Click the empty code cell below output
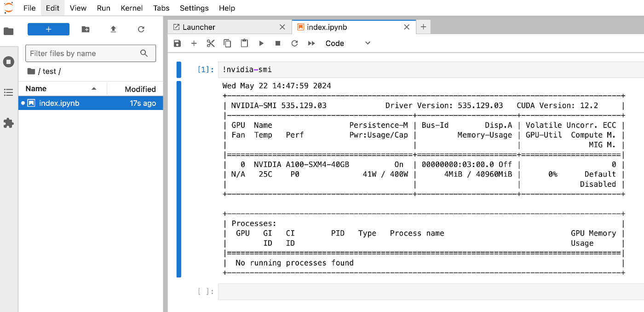Image resolution: width=644 pixels, height=312 pixels. point(431,292)
